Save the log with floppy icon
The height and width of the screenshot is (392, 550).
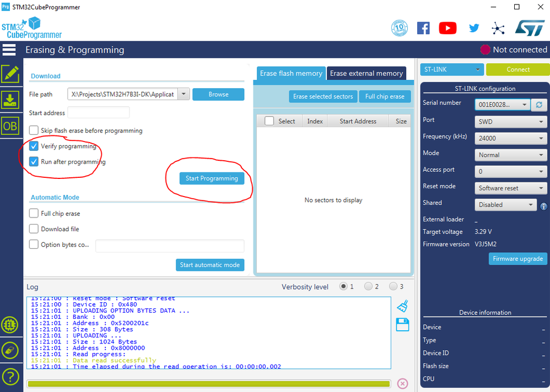[402, 325]
